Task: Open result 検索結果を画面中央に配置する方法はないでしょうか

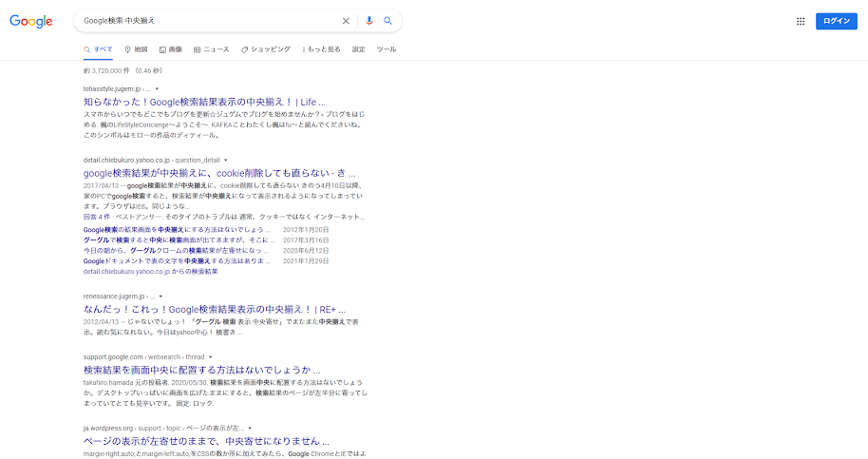Action: click(201, 370)
